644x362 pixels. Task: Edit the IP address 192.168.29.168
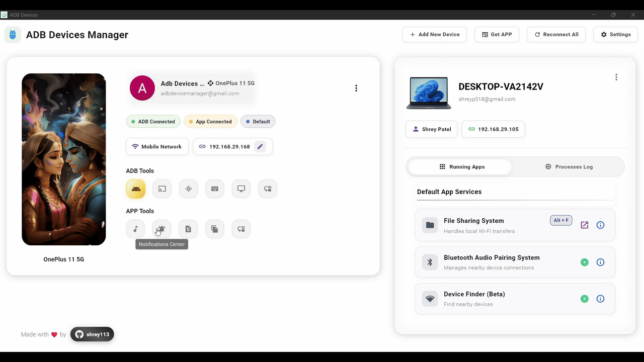pyautogui.click(x=260, y=146)
